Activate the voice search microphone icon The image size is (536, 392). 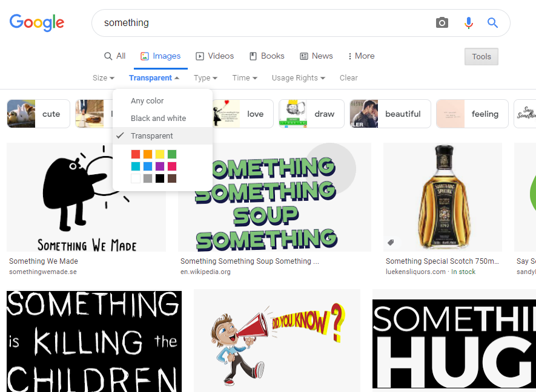pos(468,22)
